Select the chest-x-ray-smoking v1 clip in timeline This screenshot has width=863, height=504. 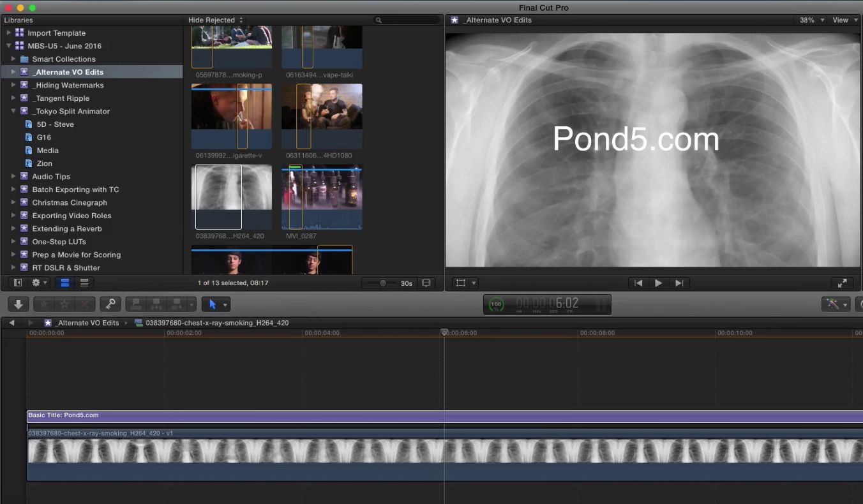click(x=445, y=455)
